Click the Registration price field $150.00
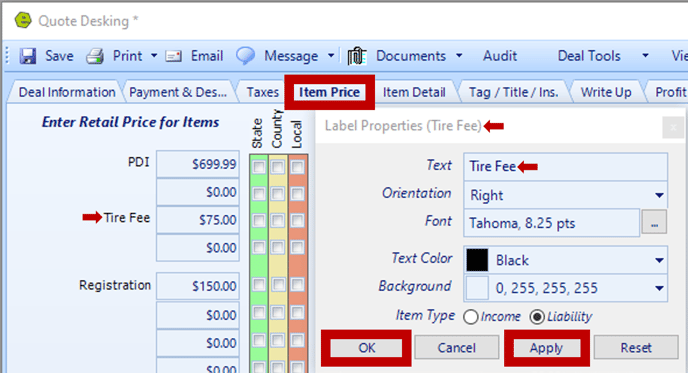Screen dimensions: 688x373 198,286
